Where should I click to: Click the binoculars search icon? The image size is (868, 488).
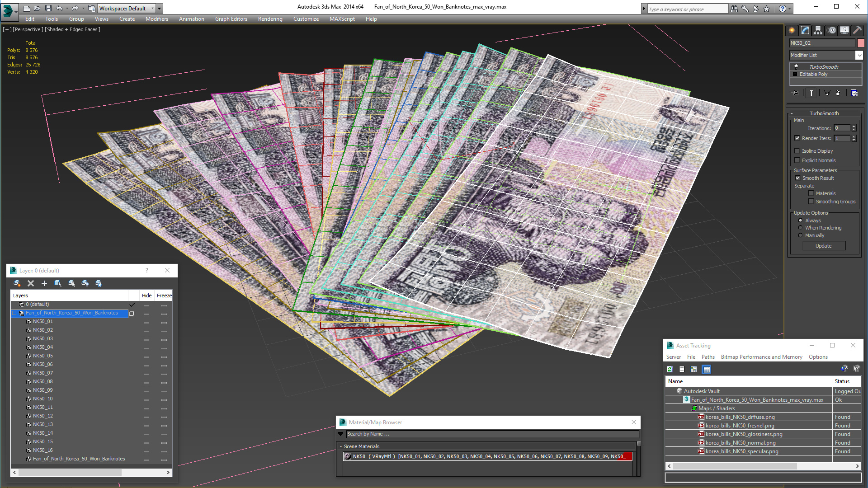point(734,9)
